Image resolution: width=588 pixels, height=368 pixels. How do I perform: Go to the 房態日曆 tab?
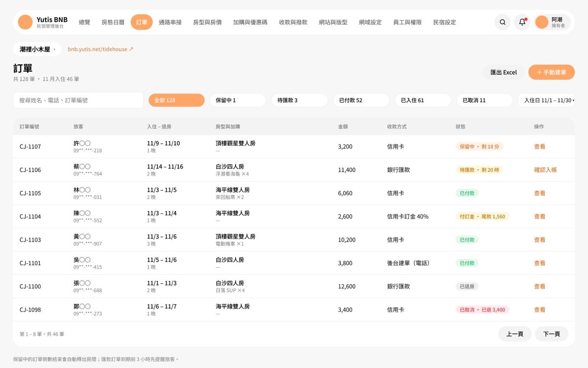[x=113, y=22]
